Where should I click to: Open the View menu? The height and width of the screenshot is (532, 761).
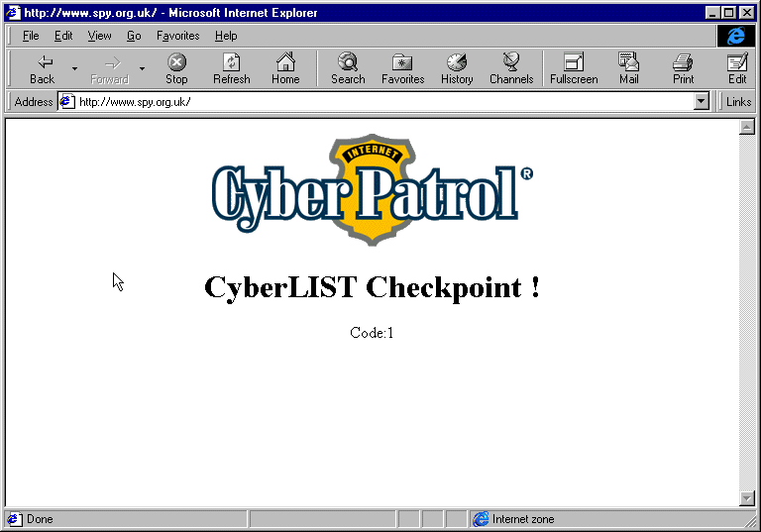point(99,36)
